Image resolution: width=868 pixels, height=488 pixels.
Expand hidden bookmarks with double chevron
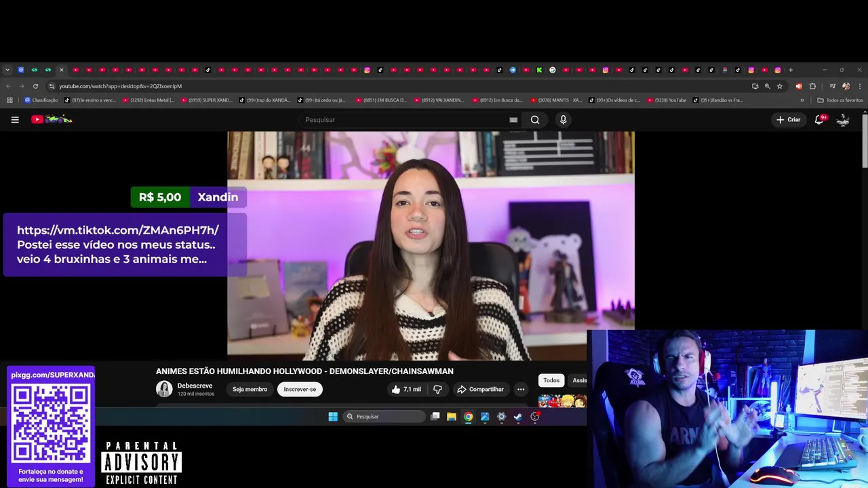click(802, 100)
